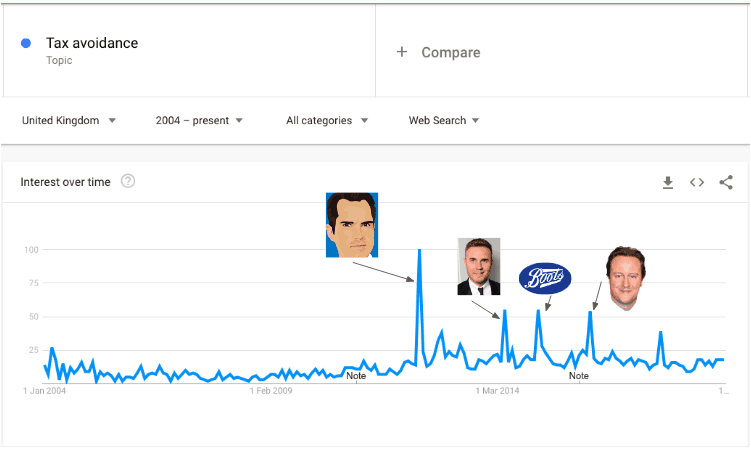751x451 pixels.
Task: Click the highest peak at 100
Action: pyautogui.click(x=420, y=250)
